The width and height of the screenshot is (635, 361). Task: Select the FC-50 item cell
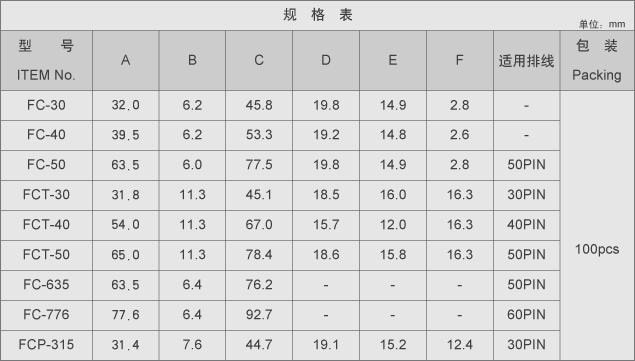tap(46, 165)
